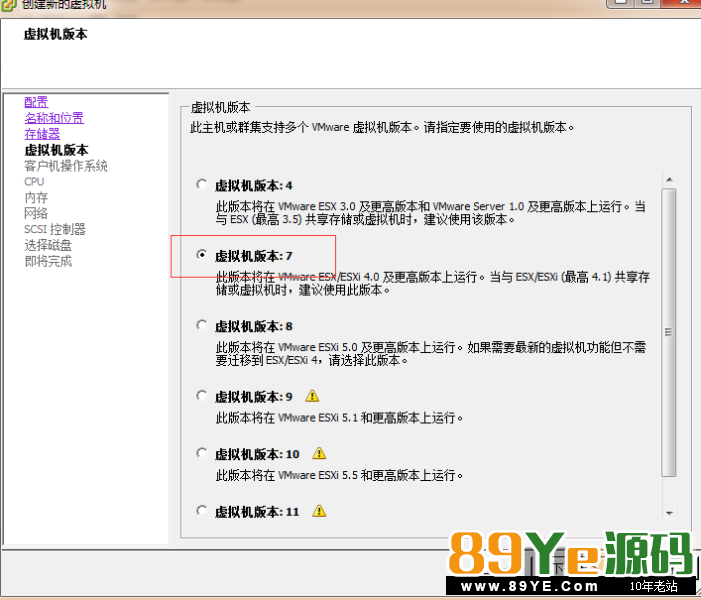Go back to the 配置 step
The image size is (701, 600).
tap(36, 102)
